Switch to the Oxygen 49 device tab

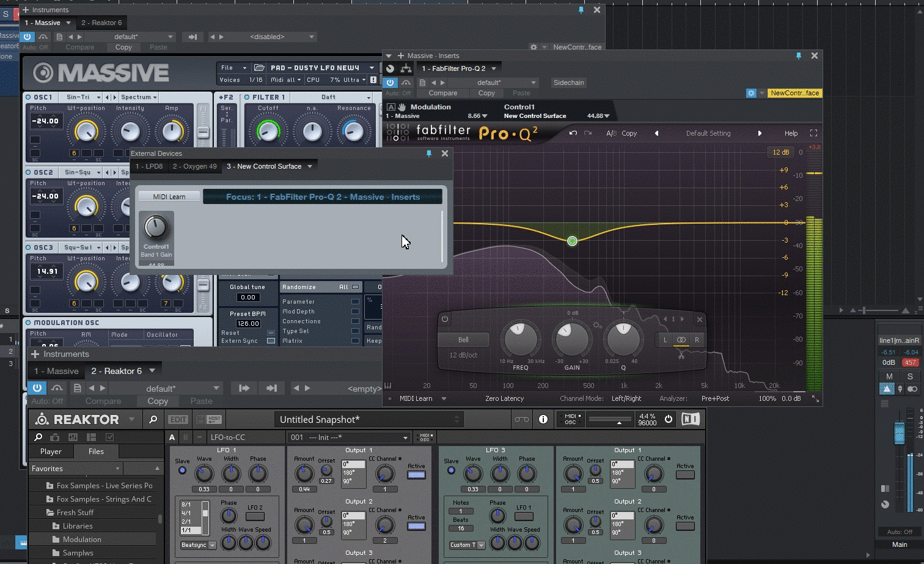click(x=194, y=166)
